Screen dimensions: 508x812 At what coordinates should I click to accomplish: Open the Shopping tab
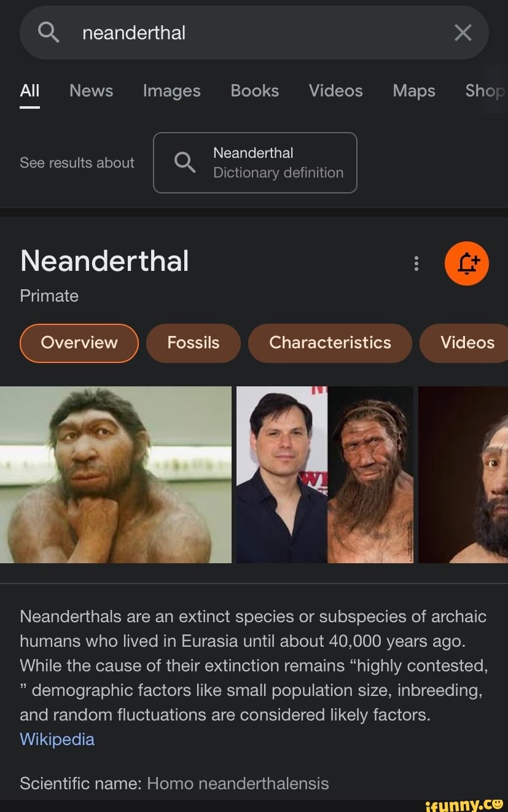coord(485,91)
